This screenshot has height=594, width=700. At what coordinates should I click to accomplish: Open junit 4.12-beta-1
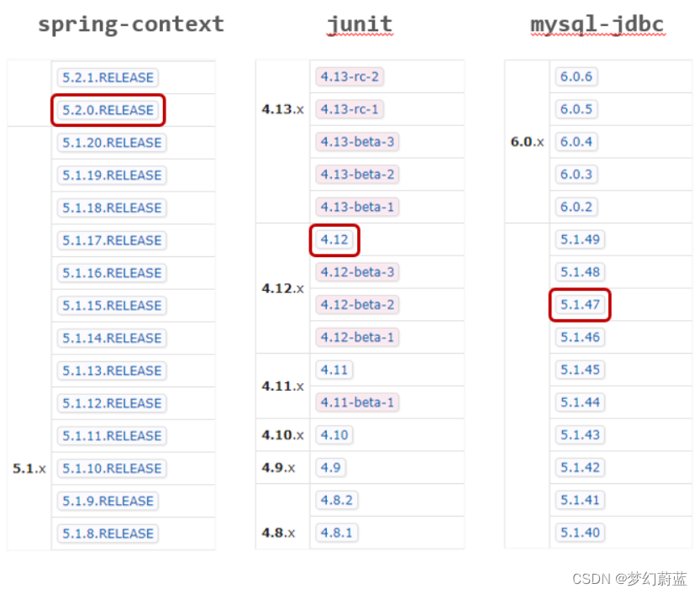[357, 337]
